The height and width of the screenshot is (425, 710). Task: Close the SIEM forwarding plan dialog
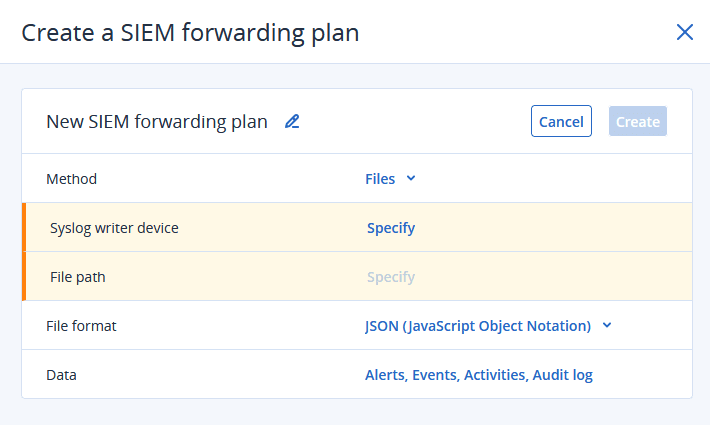(x=685, y=32)
